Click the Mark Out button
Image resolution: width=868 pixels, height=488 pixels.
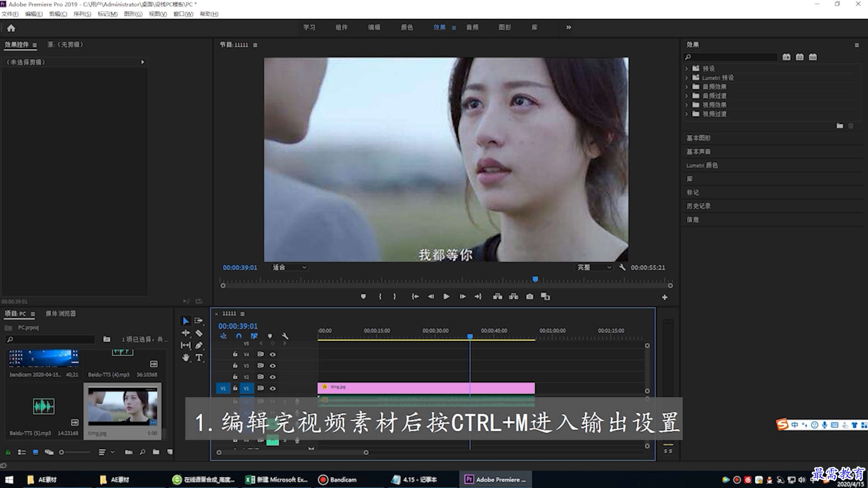[395, 296]
